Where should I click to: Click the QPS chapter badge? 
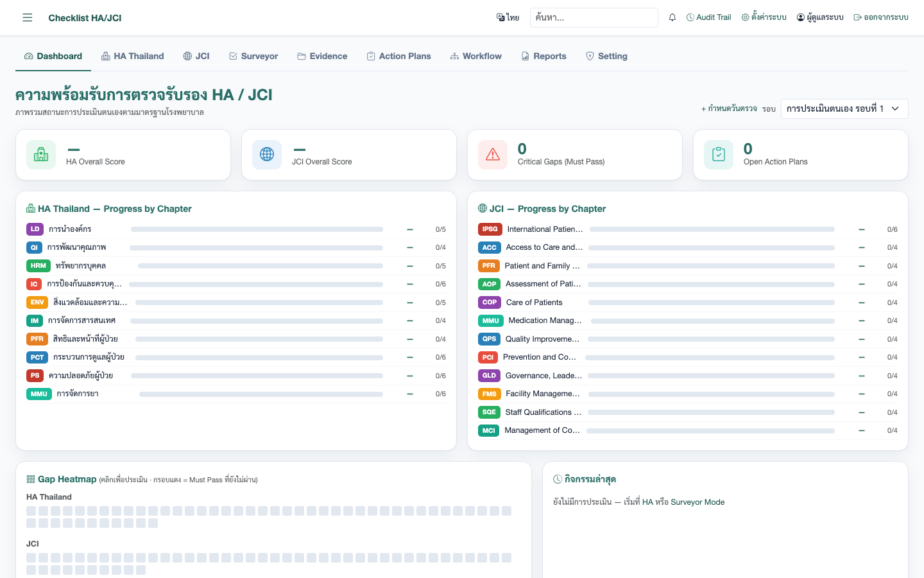tap(490, 339)
